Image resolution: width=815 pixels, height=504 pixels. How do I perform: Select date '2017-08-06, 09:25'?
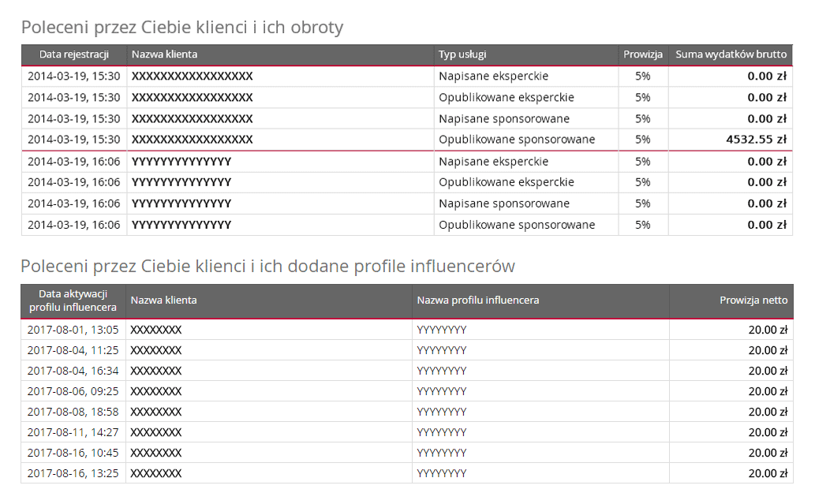point(73,391)
